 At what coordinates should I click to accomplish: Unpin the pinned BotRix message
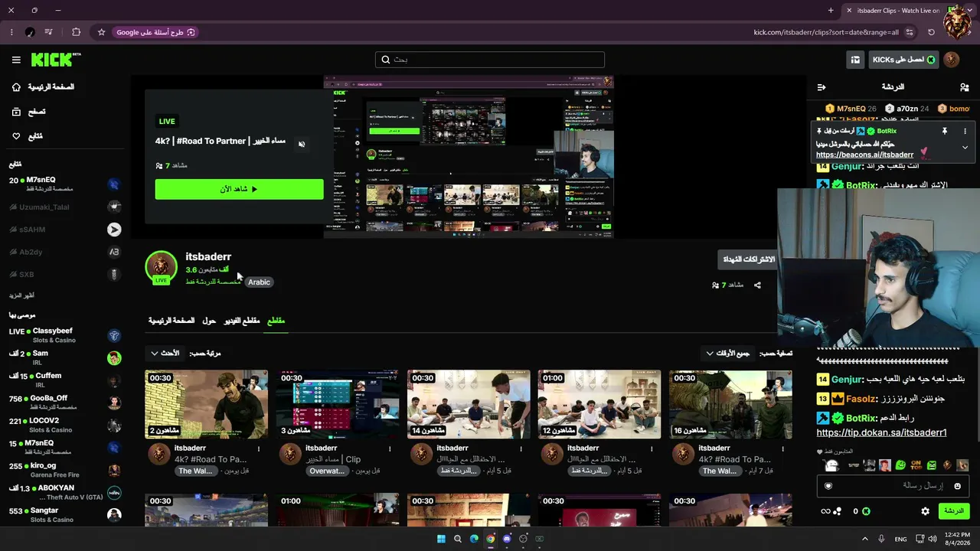point(944,131)
